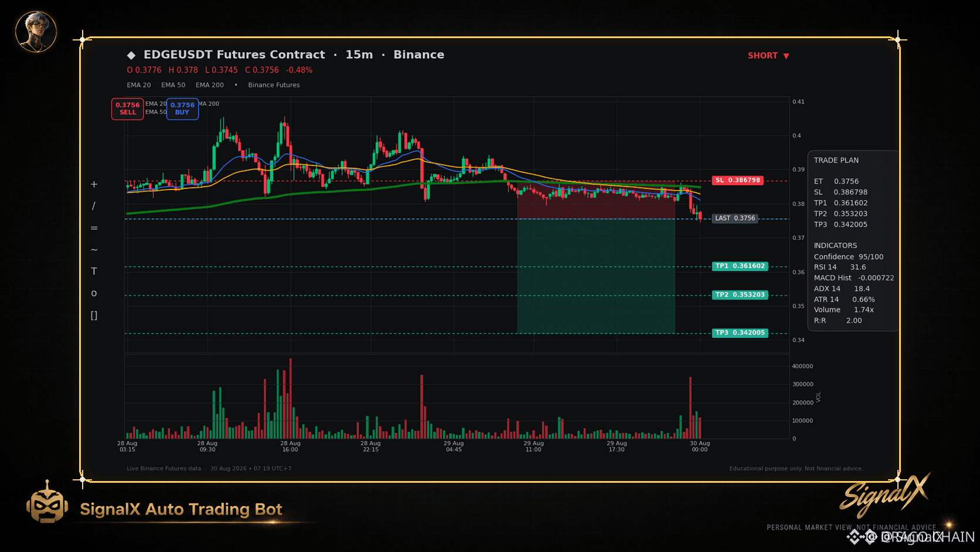Click the Live Binance Futures data footer text
980x552 pixels.
click(164, 469)
